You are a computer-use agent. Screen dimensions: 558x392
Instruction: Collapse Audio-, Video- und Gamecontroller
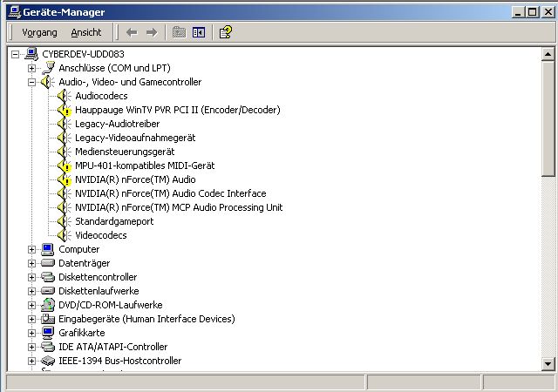31,82
